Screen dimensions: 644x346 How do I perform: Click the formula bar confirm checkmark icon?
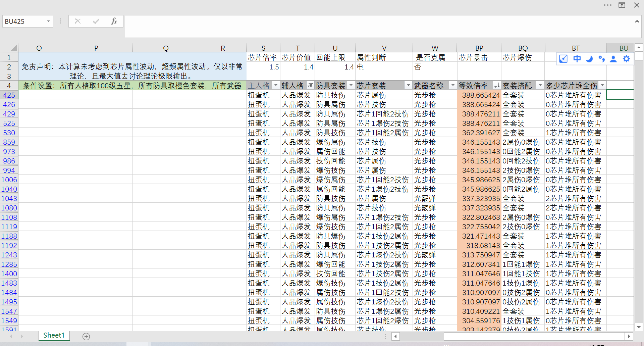tap(96, 21)
